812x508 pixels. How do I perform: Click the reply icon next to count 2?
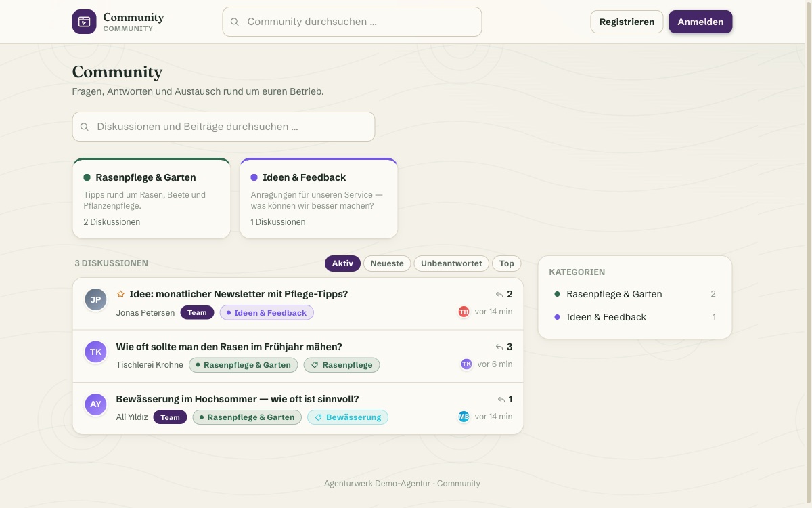click(499, 295)
